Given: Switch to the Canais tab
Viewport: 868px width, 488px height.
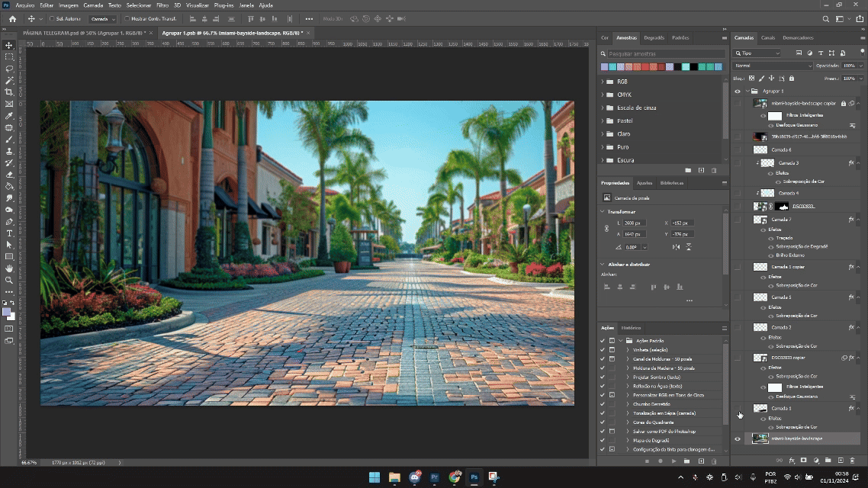Looking at the screenshot, I should (768, 37).
